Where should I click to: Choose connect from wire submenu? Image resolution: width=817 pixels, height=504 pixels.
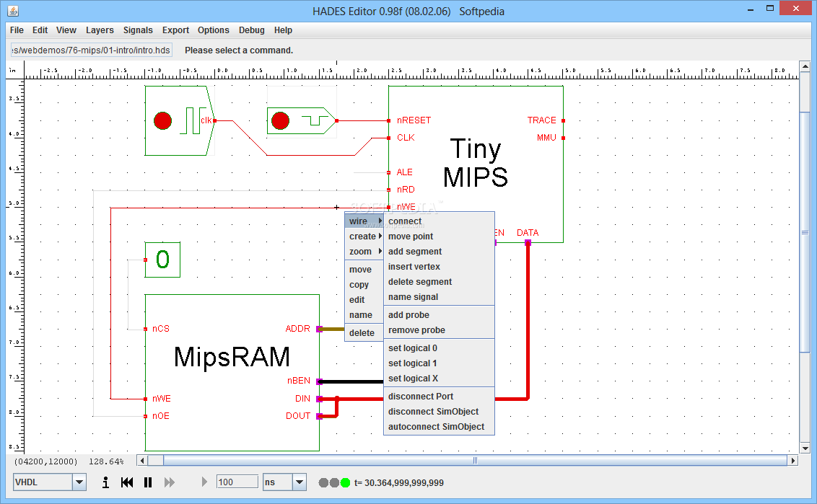(x=439, y=221)
